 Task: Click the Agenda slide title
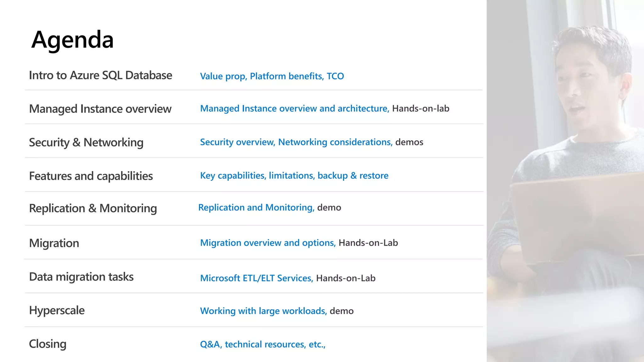click(x=72, y=40)
